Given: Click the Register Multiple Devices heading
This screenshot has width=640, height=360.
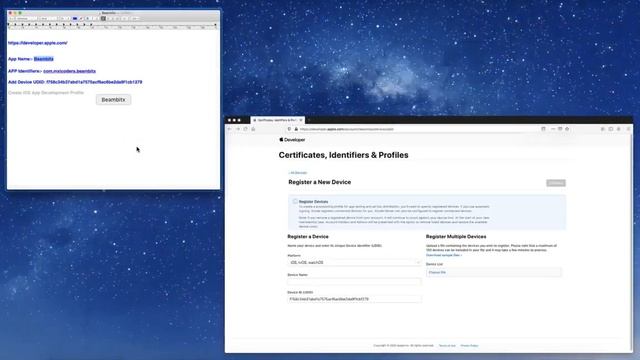Looking at the screenshot, I should [x=456, y=237].
